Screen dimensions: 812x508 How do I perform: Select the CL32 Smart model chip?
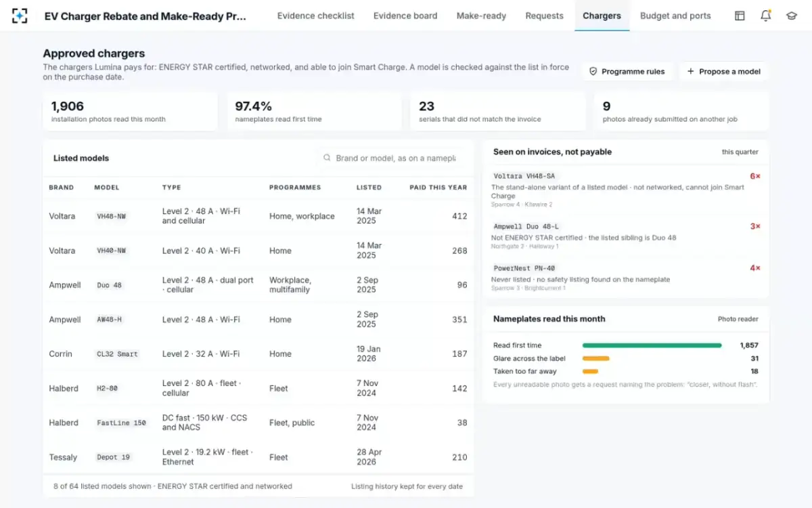[x=117, y=354]
